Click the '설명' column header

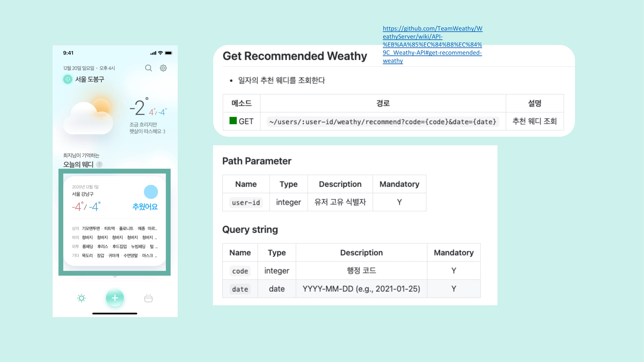coord(535,103)
